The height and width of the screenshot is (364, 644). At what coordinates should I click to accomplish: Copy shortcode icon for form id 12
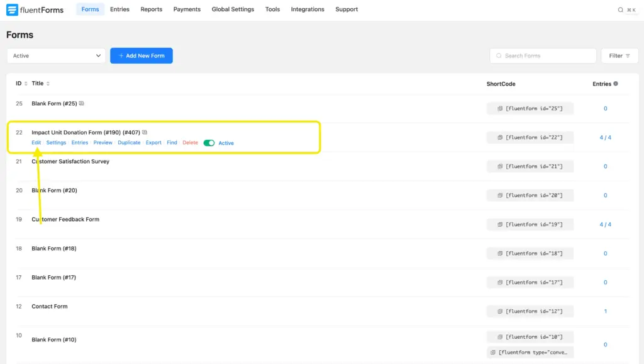(x=501, y=311)
